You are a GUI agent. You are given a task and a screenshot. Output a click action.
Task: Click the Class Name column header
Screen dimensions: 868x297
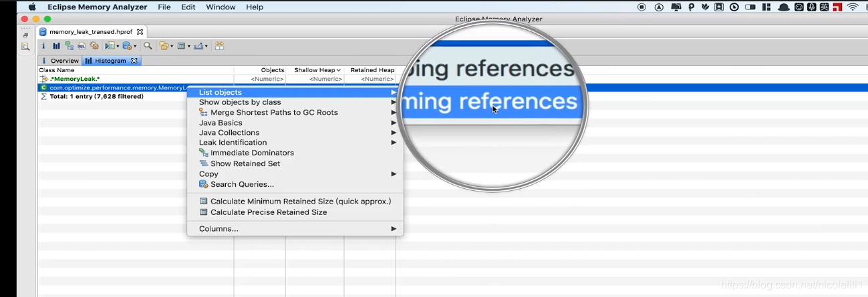pos(136,70)
